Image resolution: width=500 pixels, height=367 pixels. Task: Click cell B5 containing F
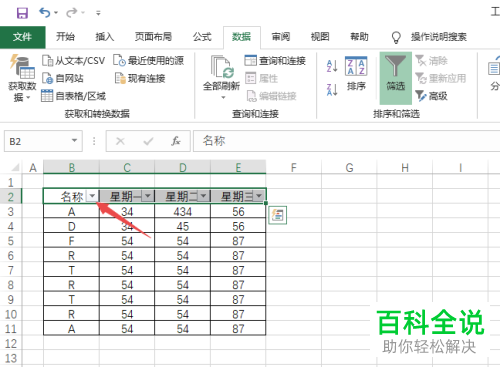click(x=71, y=241)
